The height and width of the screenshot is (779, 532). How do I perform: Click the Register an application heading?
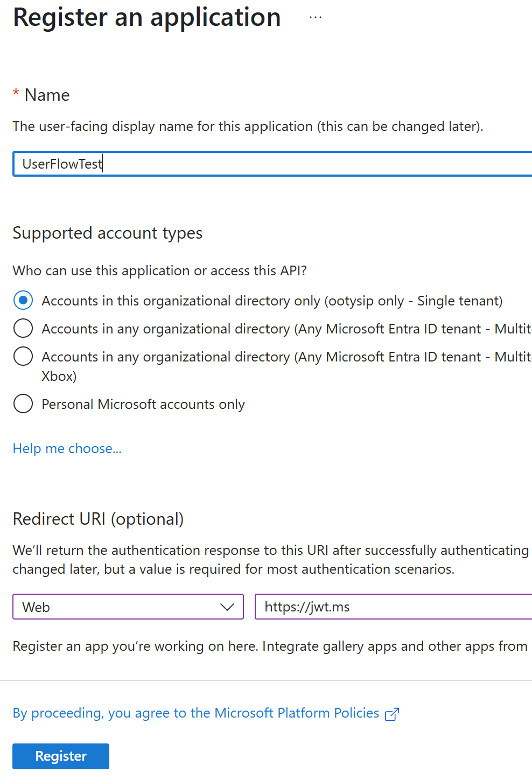coord(147,17)
